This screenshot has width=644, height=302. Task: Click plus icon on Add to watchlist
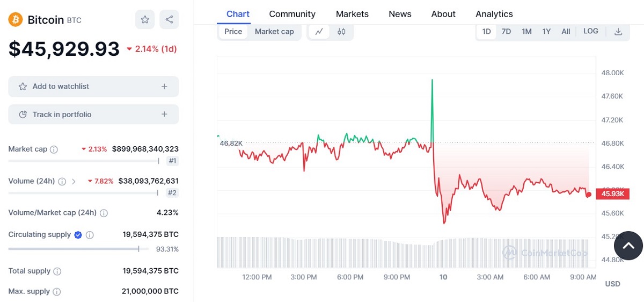(164, 87)
